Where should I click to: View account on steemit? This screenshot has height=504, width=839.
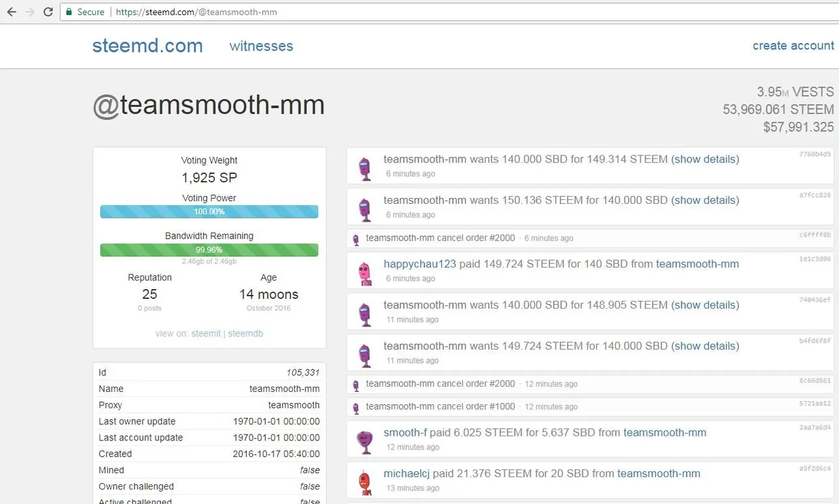(206, 334)
